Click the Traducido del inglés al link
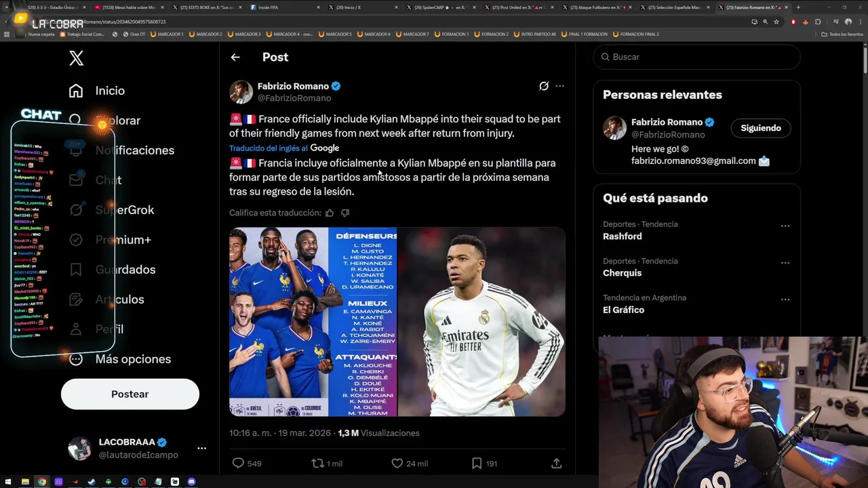This screenshot has width=868, height=488. [x=269, y=148]
